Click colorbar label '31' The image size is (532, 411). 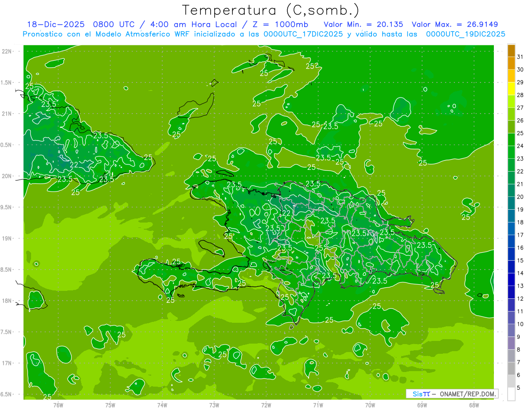pyautogui.click(x=520, y=57)
